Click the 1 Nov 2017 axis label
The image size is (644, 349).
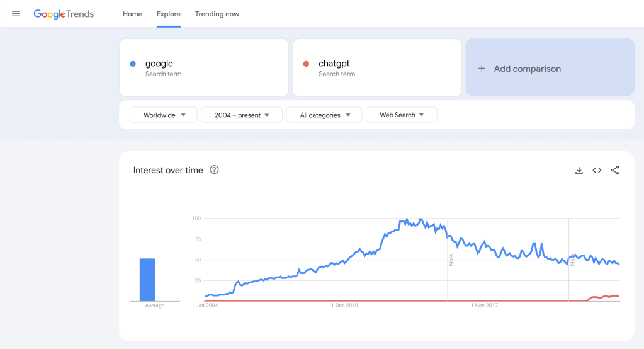coord(484,306)
